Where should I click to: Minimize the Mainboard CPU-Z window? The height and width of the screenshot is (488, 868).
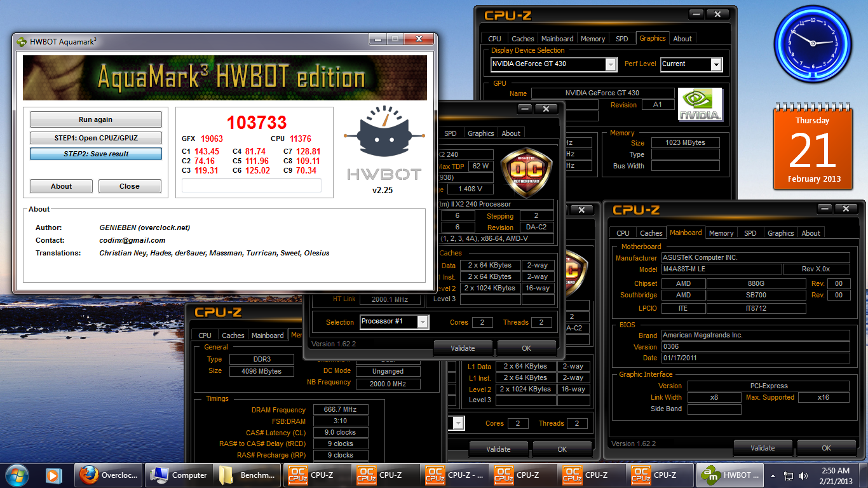point(825,209)
